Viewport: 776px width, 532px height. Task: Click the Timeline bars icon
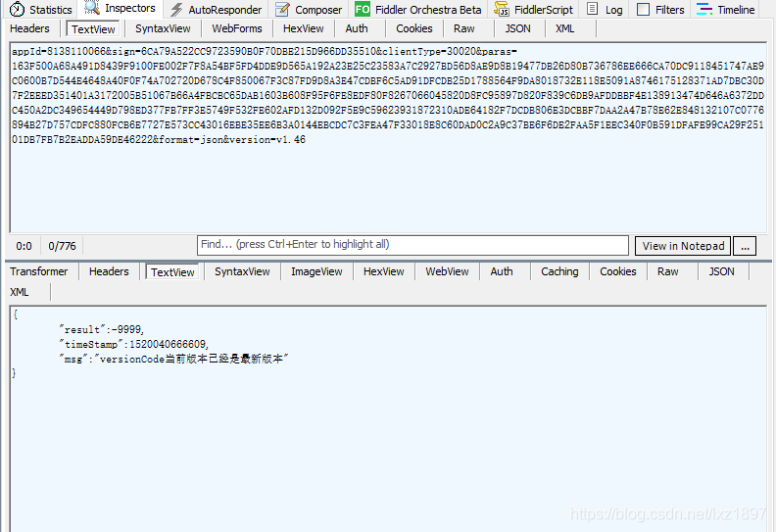point(704,9)
